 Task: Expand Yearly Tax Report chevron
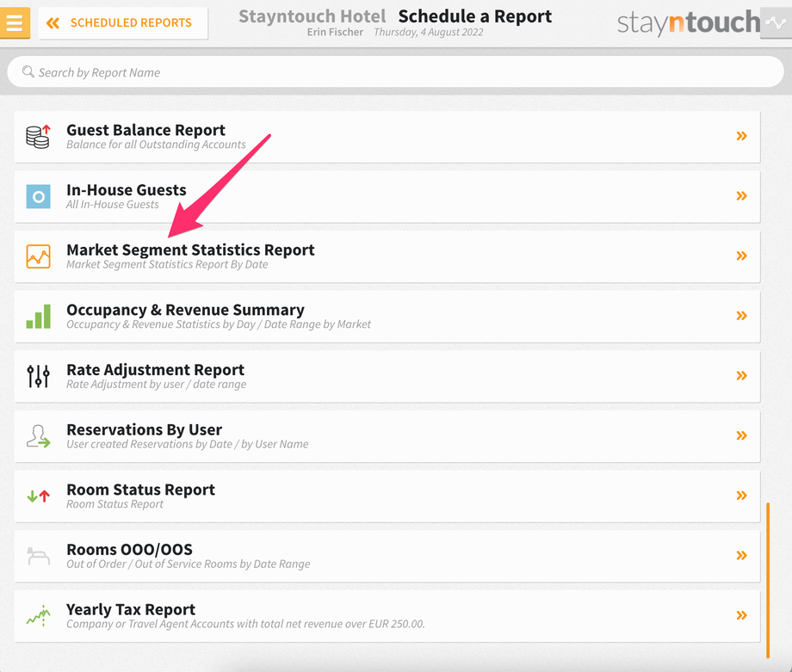click(741, 615)
